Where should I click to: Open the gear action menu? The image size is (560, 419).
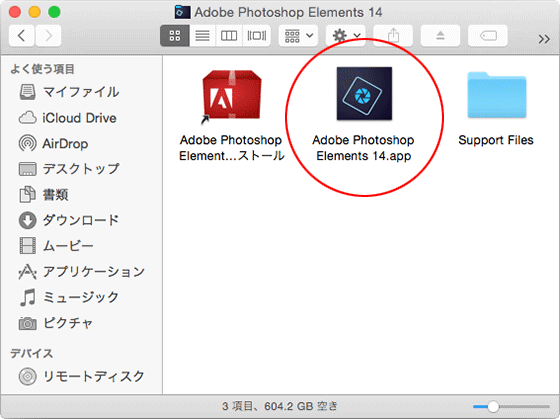[x=346, y=36]
